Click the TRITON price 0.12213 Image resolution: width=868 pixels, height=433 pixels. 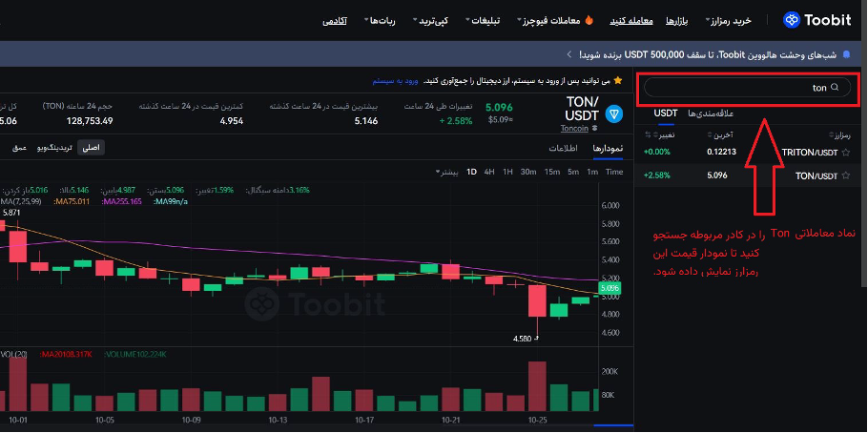(721, 152)
